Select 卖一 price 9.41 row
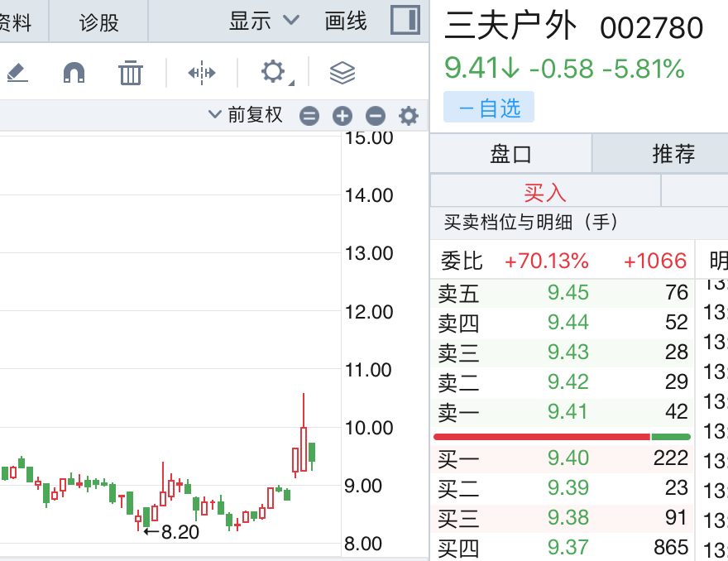The width and height of the screenshot is (728, 561). 562,412
